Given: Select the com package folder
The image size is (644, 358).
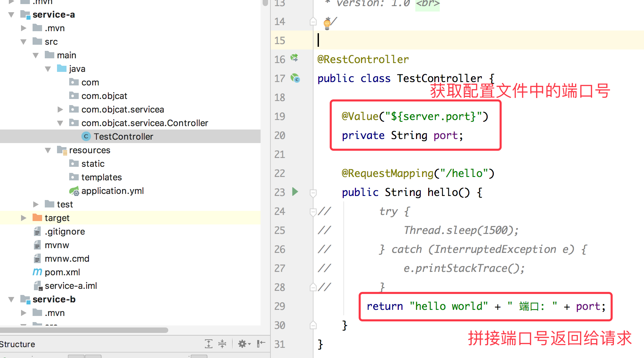Looking at the screenshot, I should 90,82.
